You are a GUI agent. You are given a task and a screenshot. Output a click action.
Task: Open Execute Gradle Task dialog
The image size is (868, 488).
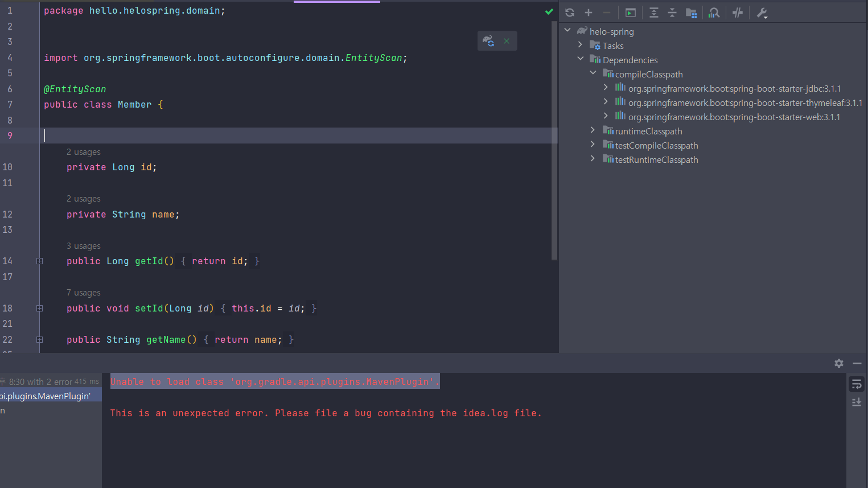[x=631, y=13]
